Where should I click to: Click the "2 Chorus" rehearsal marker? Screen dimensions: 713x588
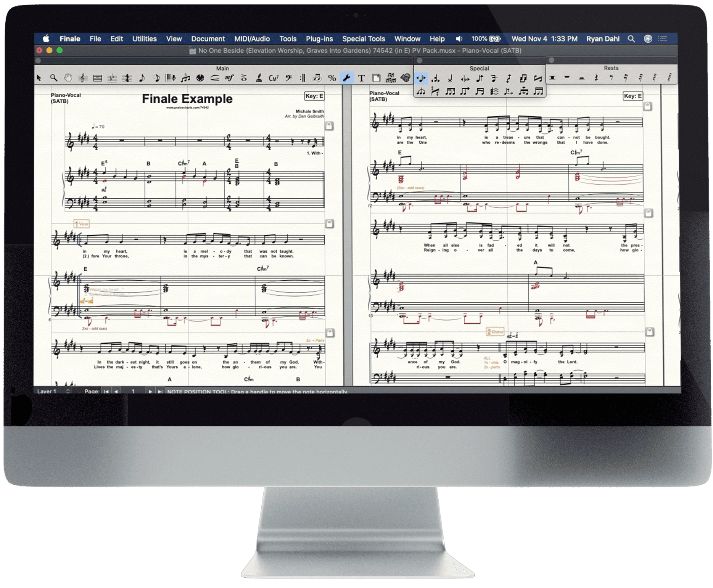click(495, 332)
